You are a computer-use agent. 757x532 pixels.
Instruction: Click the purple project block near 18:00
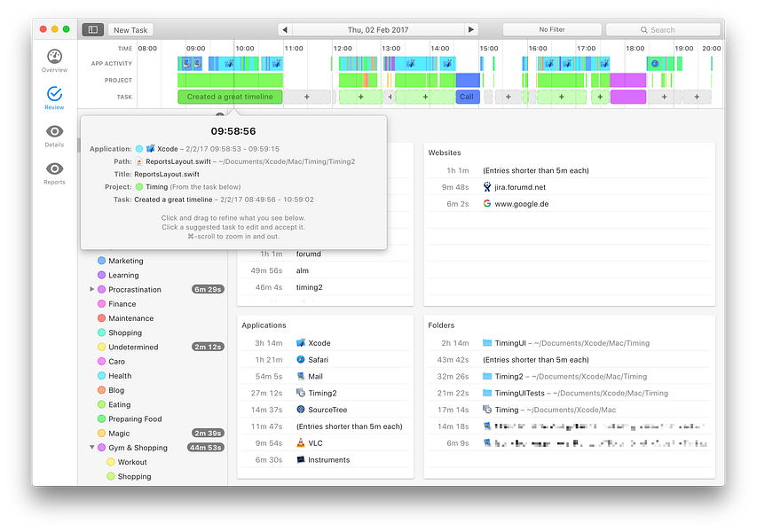[628, 80]
